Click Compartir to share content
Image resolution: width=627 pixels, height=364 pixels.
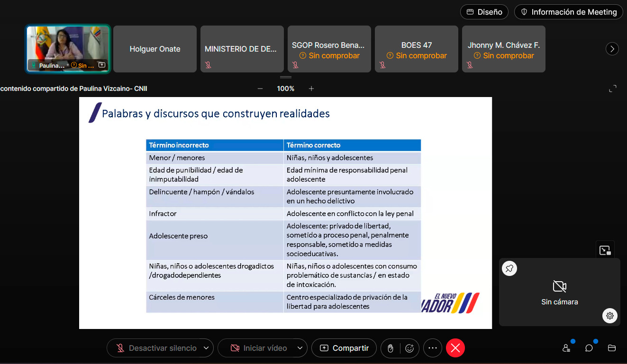(344, 348)
